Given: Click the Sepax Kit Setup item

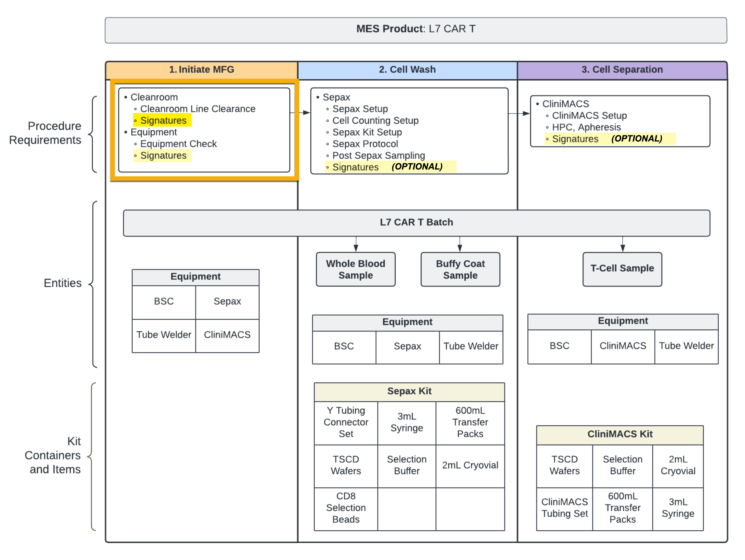Looking at the screenshot, I should pyautogui.click(x=367, y=132).
